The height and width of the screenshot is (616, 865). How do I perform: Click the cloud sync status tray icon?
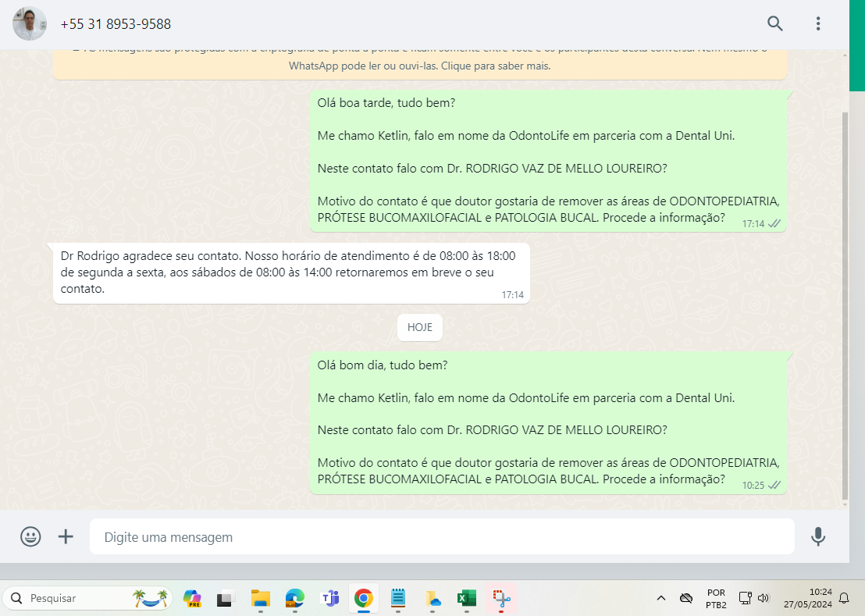(x=685, y=598)
